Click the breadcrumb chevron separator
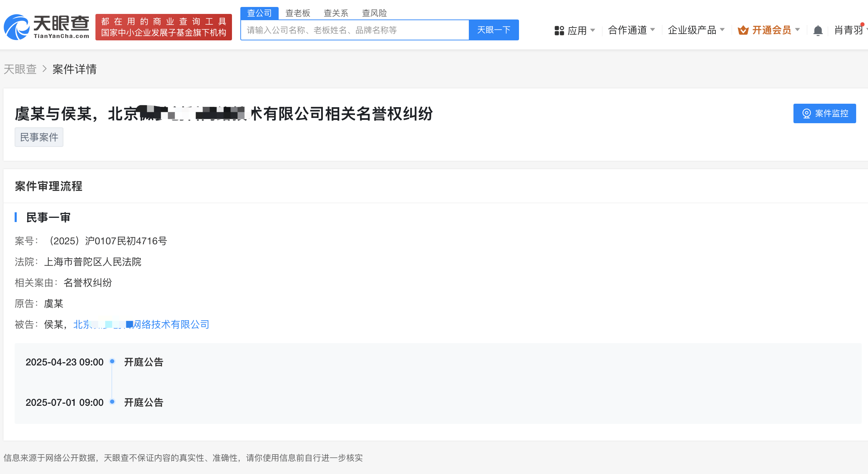 pyautogui.click(x=44, y=69)
